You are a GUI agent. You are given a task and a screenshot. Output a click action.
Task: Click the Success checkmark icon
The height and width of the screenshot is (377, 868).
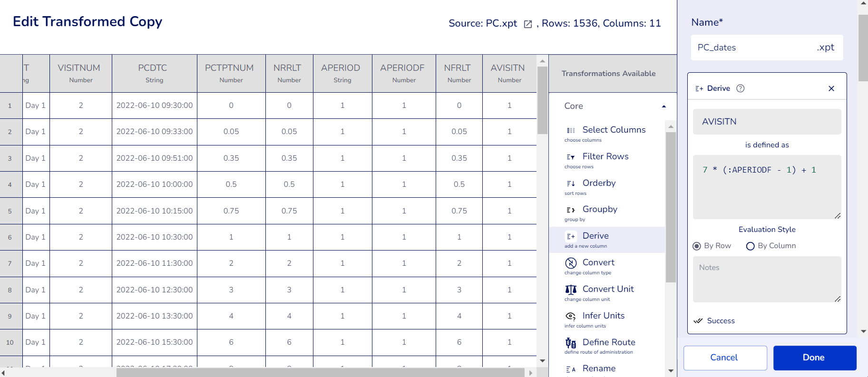coord(698,321)
